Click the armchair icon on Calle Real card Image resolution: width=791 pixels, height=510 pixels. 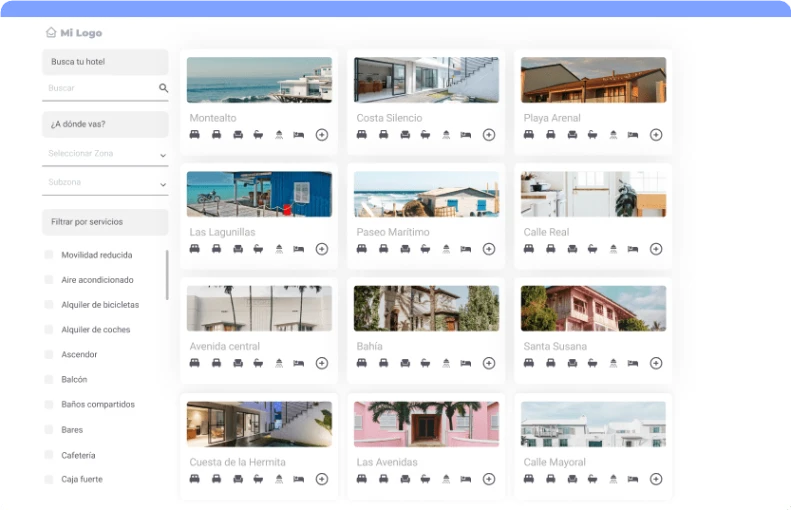pyautogui.click(x=571, y=249)
